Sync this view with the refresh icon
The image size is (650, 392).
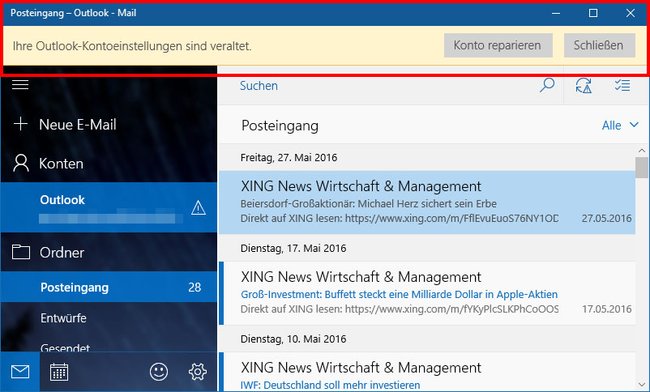(x=584, y=86)
